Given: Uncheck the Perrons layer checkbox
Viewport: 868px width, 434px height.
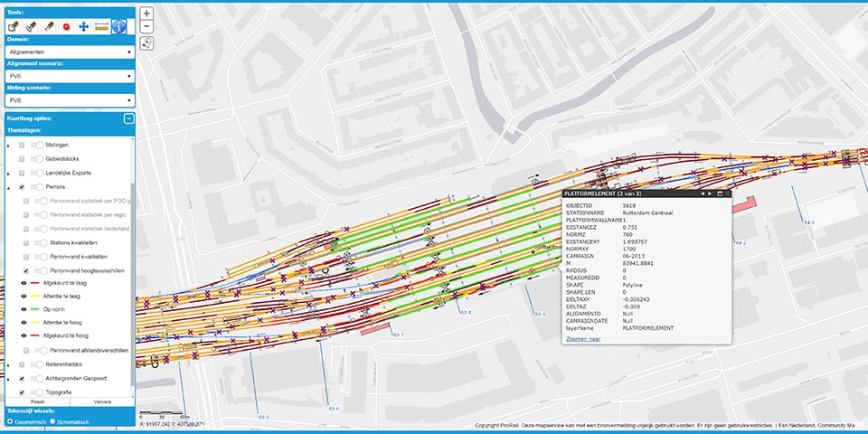Looking at the screenshot, I should click(22, 187).
